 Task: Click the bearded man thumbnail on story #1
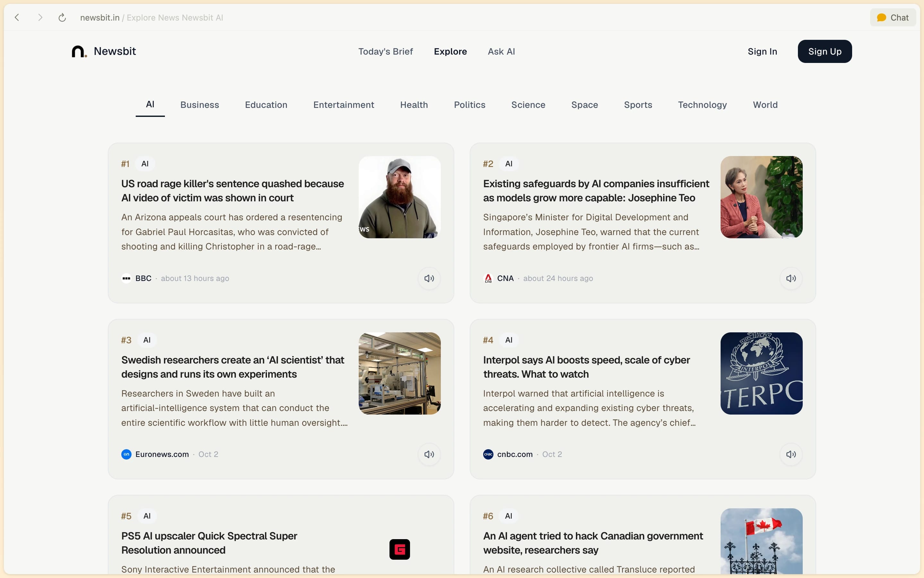pyautogui.click(x=399, y=197)
